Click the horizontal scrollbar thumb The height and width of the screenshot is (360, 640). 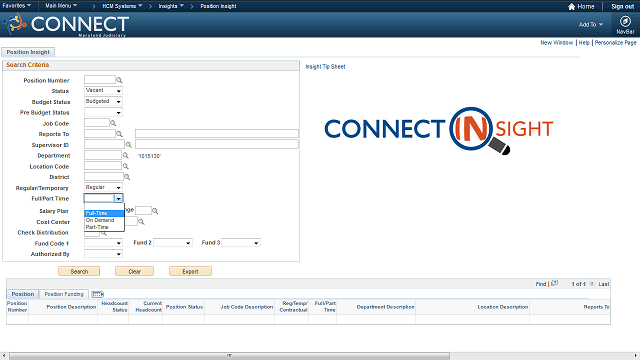[229, 356]
